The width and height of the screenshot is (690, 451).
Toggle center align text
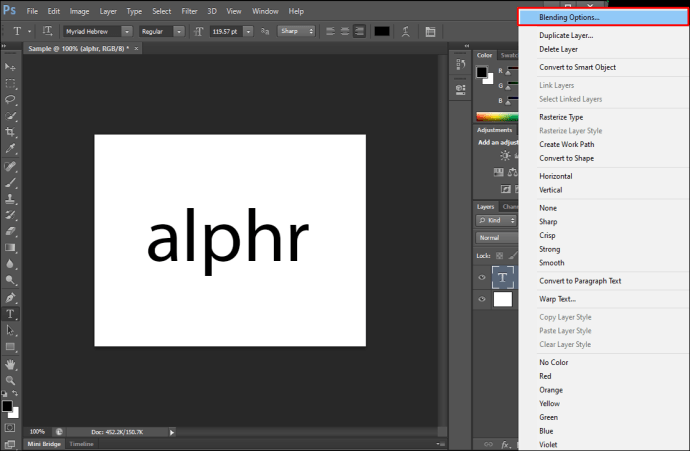pos(345,31)
